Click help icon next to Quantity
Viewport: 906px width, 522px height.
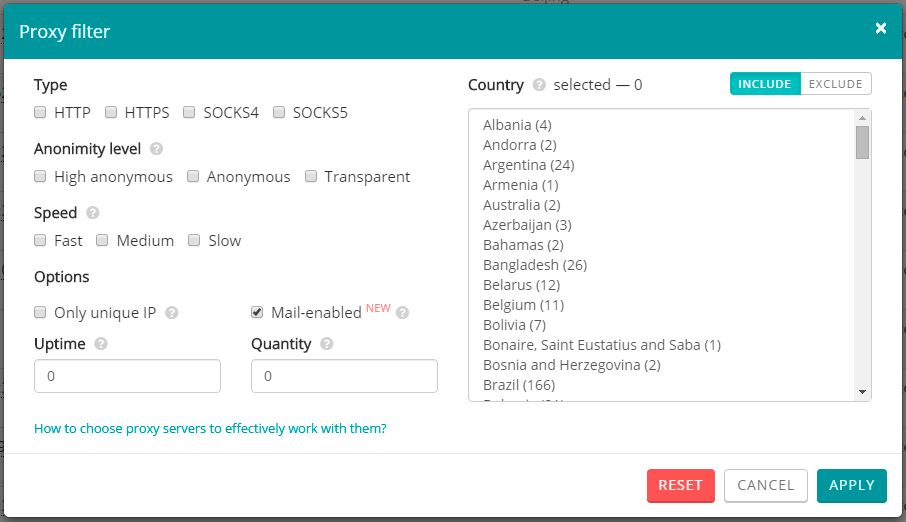pyautogui.click(x=327, y=344)
